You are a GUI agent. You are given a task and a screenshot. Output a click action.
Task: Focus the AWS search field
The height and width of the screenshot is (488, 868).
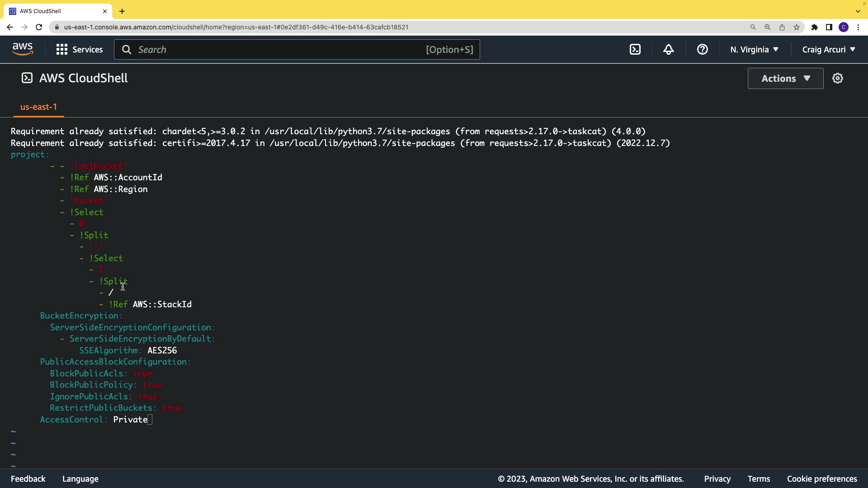coord(280,50)
